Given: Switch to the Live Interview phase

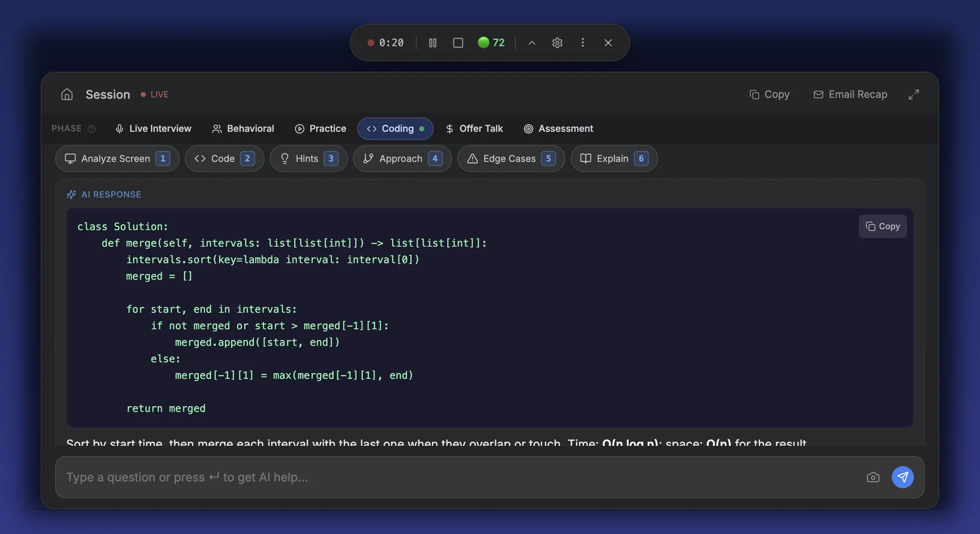Looking at the screenshot, I should click(x=154, y=129).
